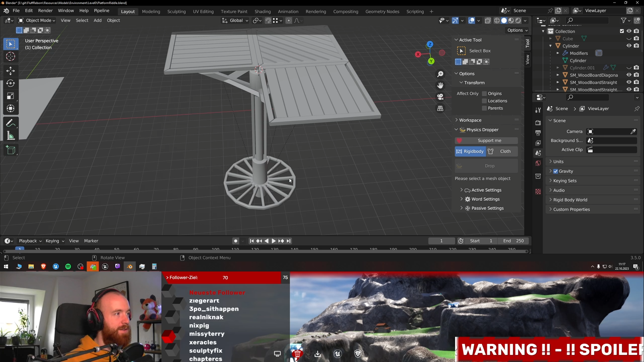The image size is (644, 362).
Task: Open the File menu
Action: 16,11
